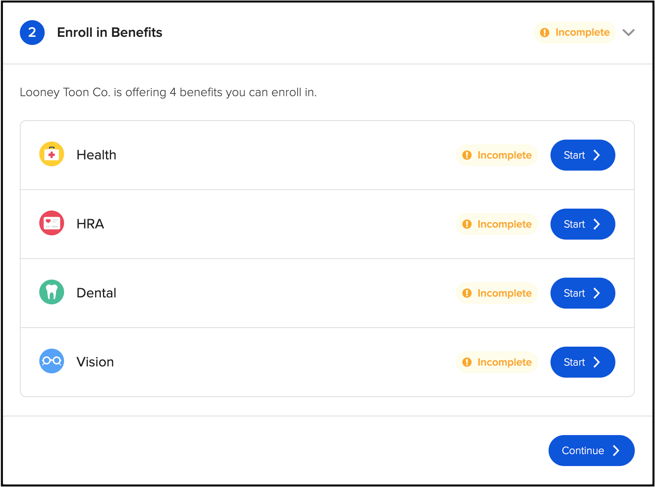Select the Vision benefit label
The image size is (655, 487).
pos(95,362)
